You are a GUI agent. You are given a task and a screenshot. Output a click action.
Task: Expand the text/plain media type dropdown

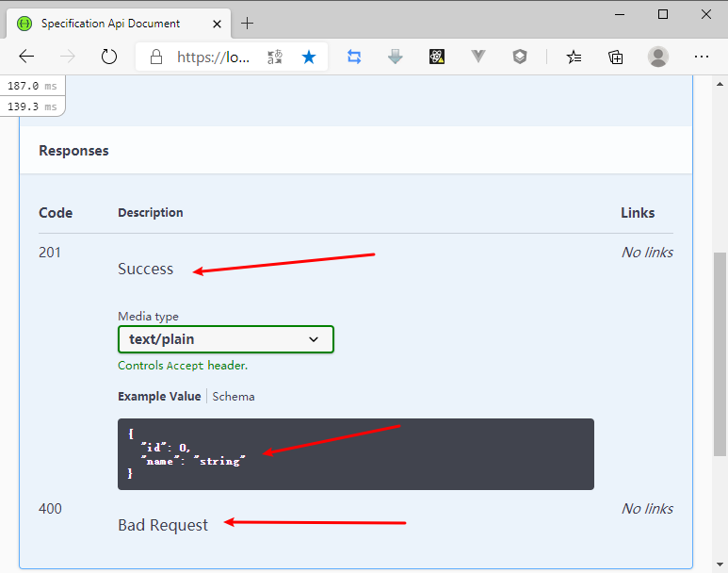[226, 339]
